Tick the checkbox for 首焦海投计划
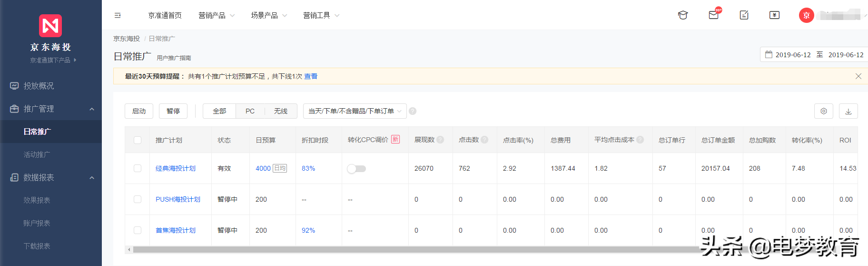The height and width of the screenshot is (266, 868). pyautogui.click(x=138, y=230)
